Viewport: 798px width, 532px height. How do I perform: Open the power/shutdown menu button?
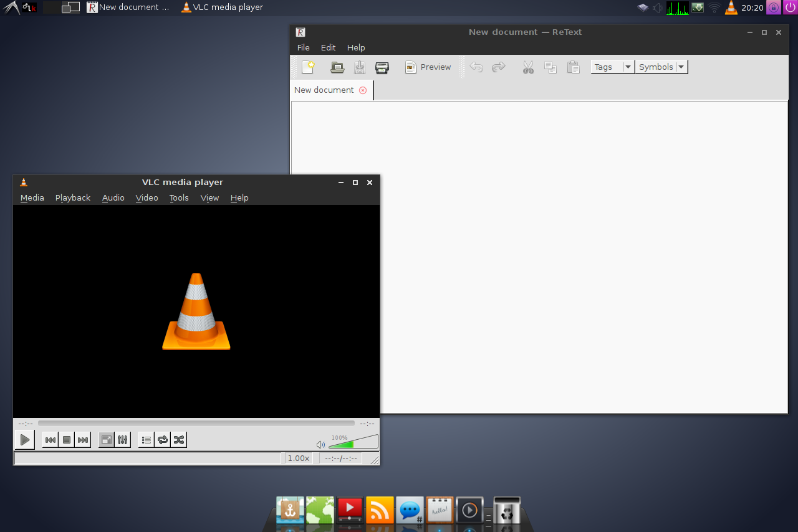point(790,7)
